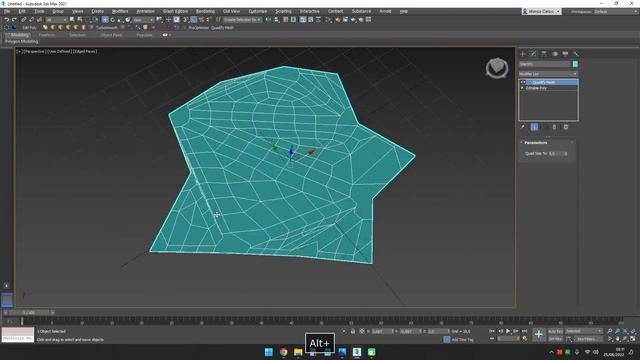Switch to Freeform ribbon tab
640x360 pixels.
[x=47, y=35]
